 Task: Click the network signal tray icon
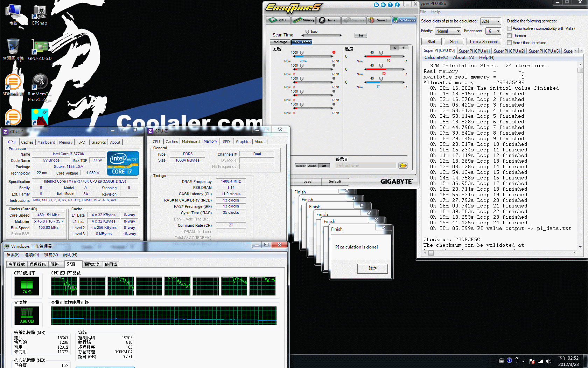pyautogui.click(x=540, y=361)
